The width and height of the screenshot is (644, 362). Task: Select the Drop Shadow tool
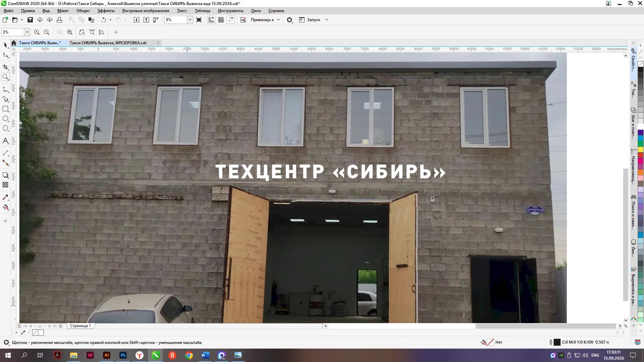5,175
